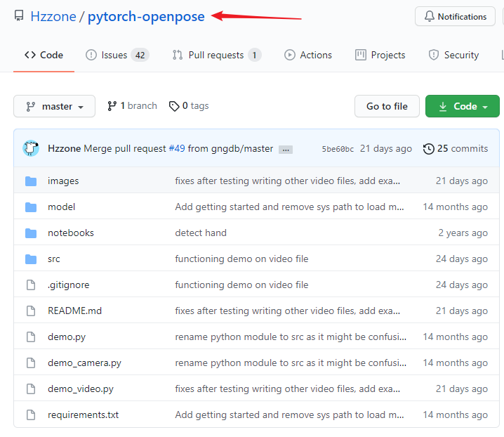Open requirements.txt row commit message
Screen dimensions: 504x437
290,415
